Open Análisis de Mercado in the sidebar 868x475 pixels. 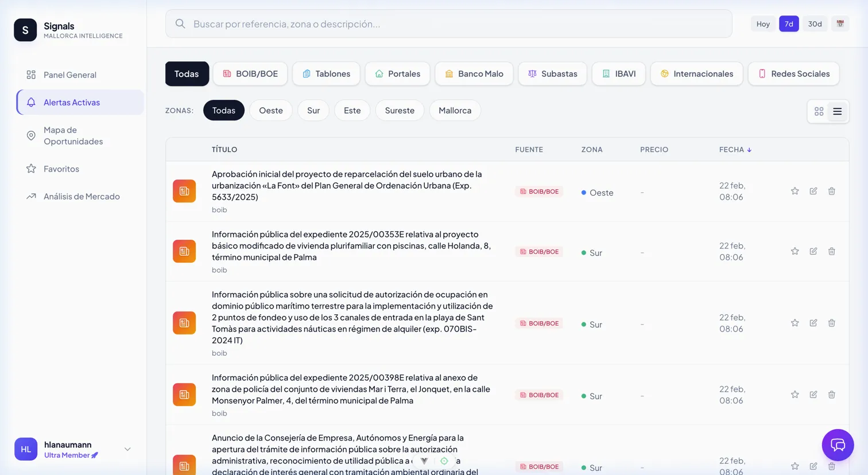pyautogui.click(x=82, y=196)
